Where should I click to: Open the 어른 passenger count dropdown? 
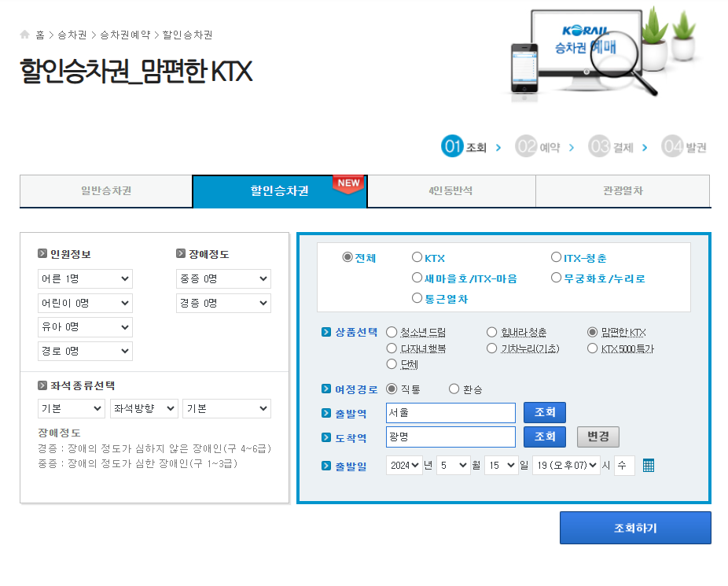85,278
